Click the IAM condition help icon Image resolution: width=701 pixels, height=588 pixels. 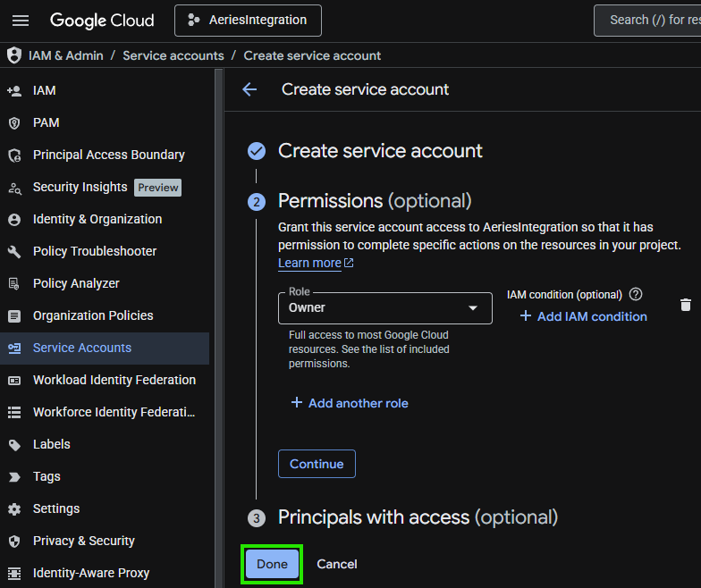coord(635,294)
